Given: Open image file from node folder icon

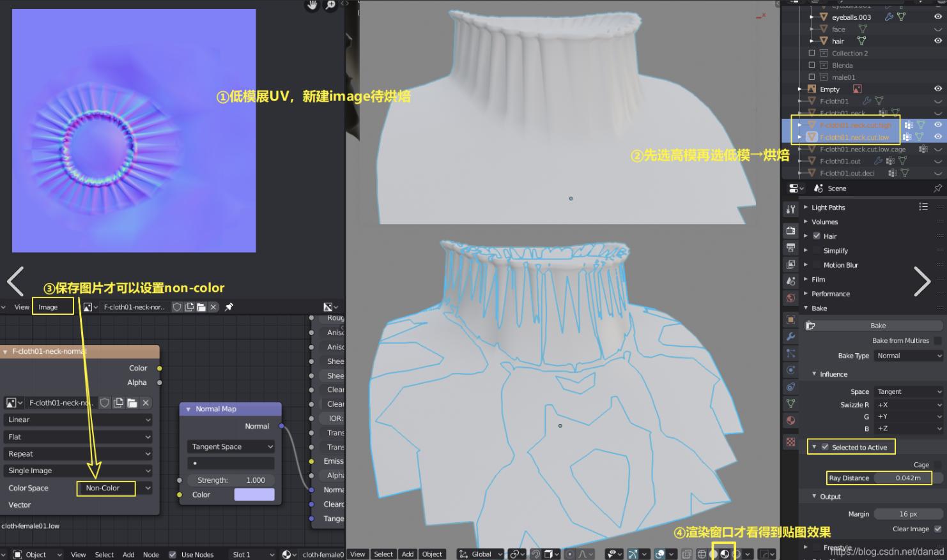Looking at the screenshot, I should coord(132,403).
